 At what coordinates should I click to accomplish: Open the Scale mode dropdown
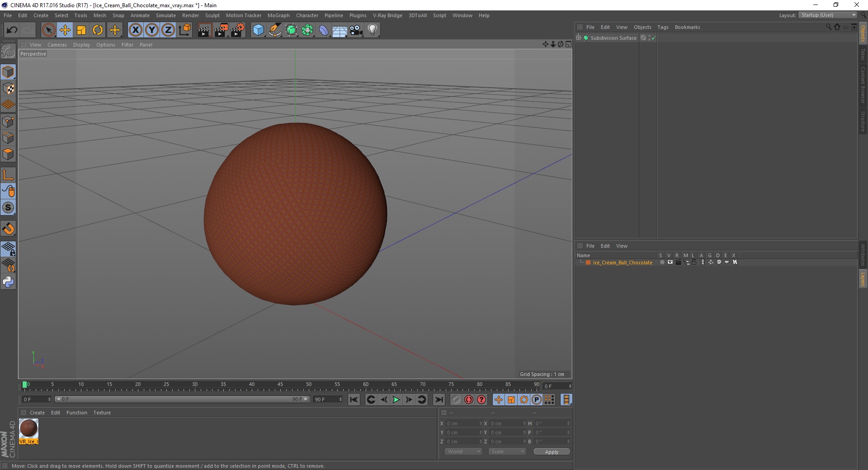(x=507, y=451)
